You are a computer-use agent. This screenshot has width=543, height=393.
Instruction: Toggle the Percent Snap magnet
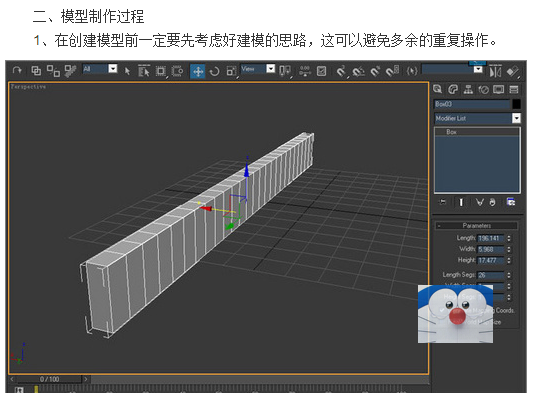click(375, 71)
